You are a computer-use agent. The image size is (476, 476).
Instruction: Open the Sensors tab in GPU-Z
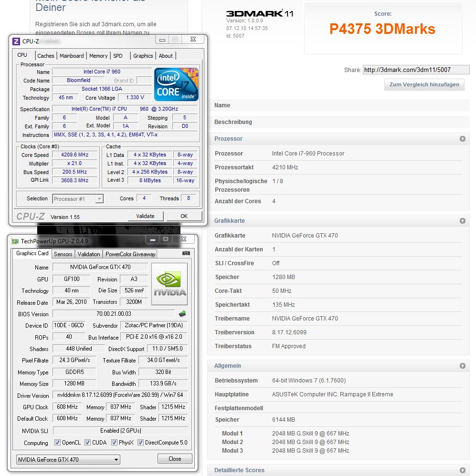[x=63, y=254]
